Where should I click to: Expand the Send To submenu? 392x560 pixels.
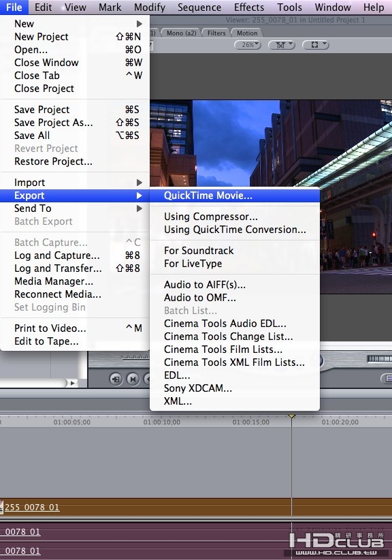coord(75,208)
